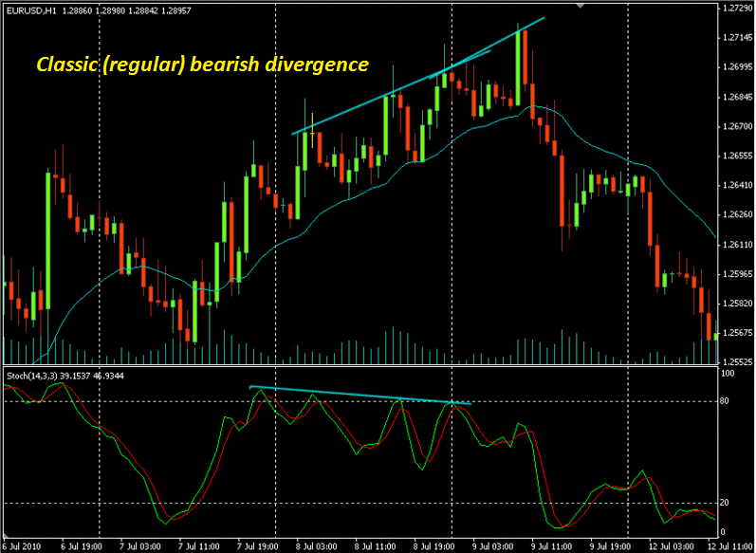The width and height of the screenshot is (756, 553).
Task: Click the 1.26110 price scale label
Action: (x=737, y=245)
